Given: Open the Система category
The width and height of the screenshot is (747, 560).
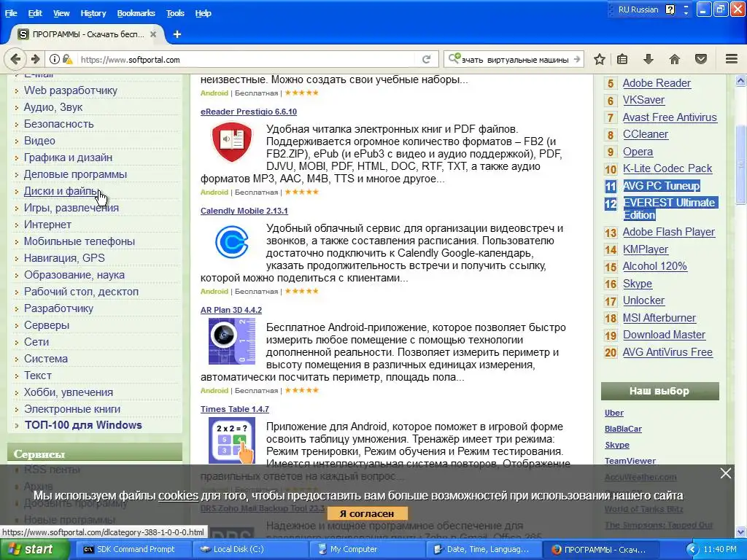Looking at the screenshot, I should point(46,359).
